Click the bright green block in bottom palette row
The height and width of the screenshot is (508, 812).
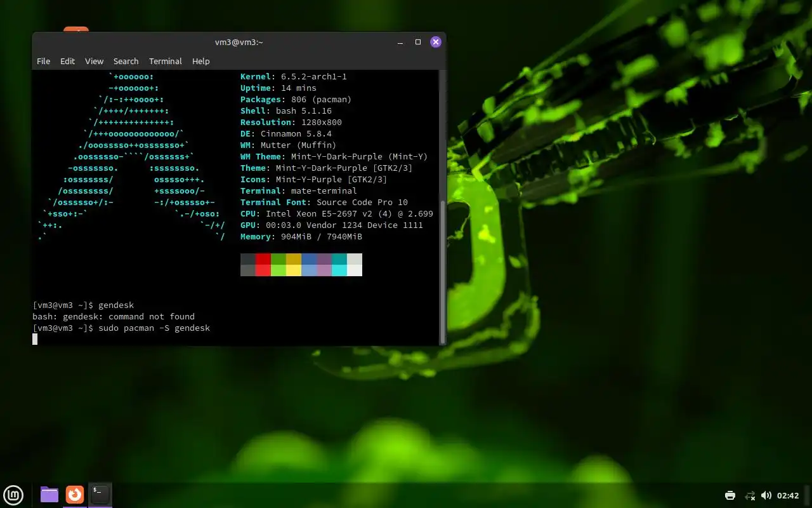point(278,271)
